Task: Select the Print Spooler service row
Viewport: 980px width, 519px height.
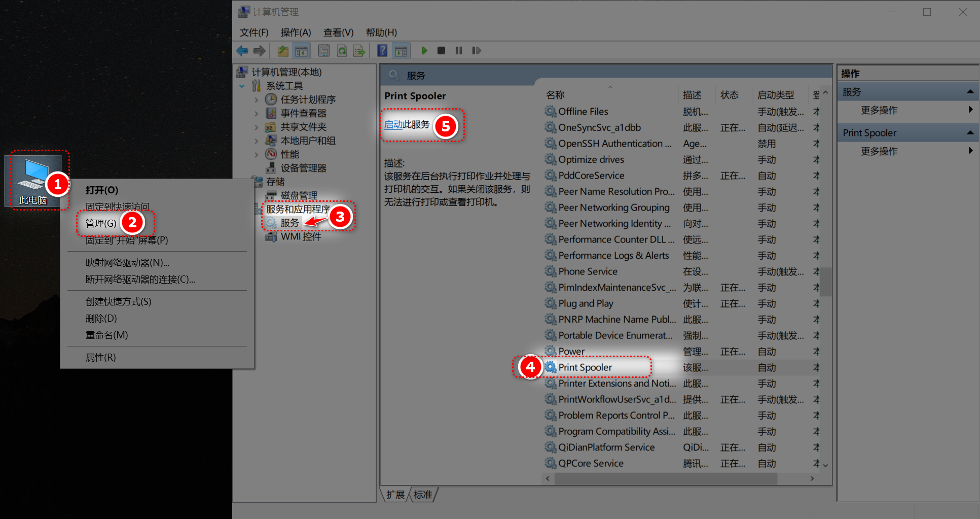Action: 681,367
